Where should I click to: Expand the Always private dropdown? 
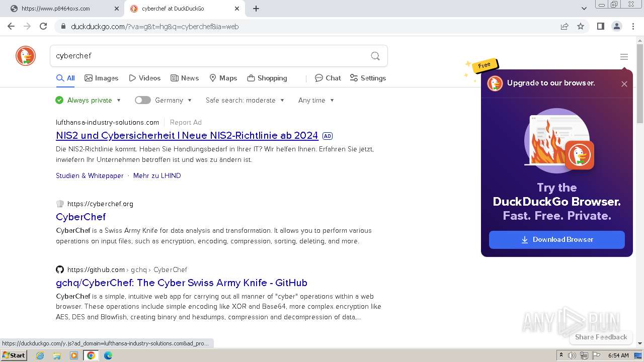pyautogui.click(x=88, y=100)
